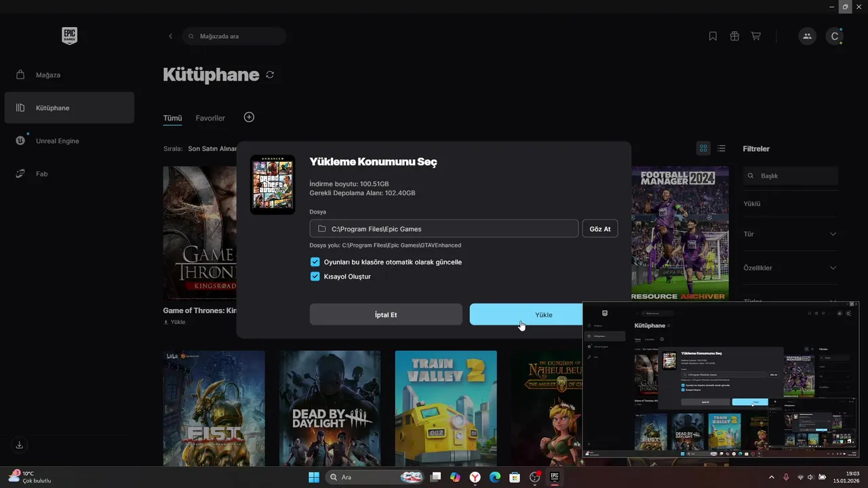Open Task View on the taskbar
868x488 pixels.
[x=436, y=477]
